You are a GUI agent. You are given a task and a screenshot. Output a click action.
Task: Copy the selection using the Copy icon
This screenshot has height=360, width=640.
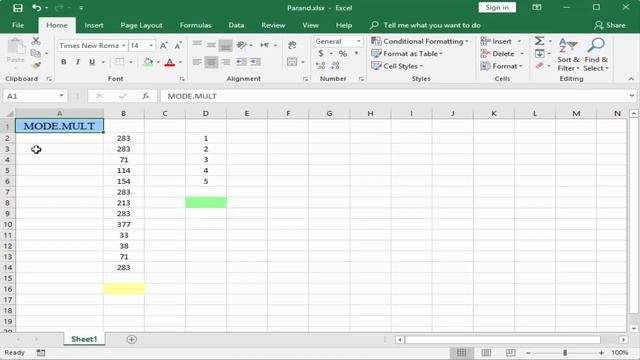point(36,53)
